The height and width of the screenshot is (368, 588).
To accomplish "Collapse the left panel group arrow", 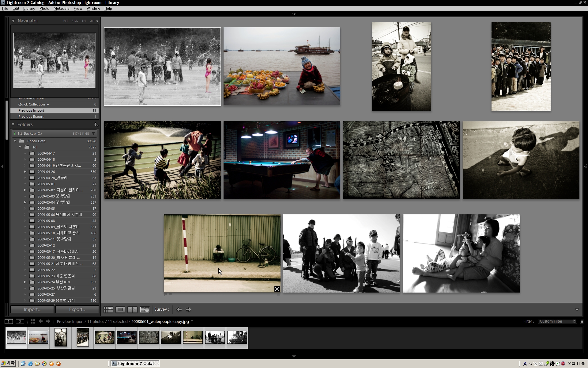I will [2, 166].
